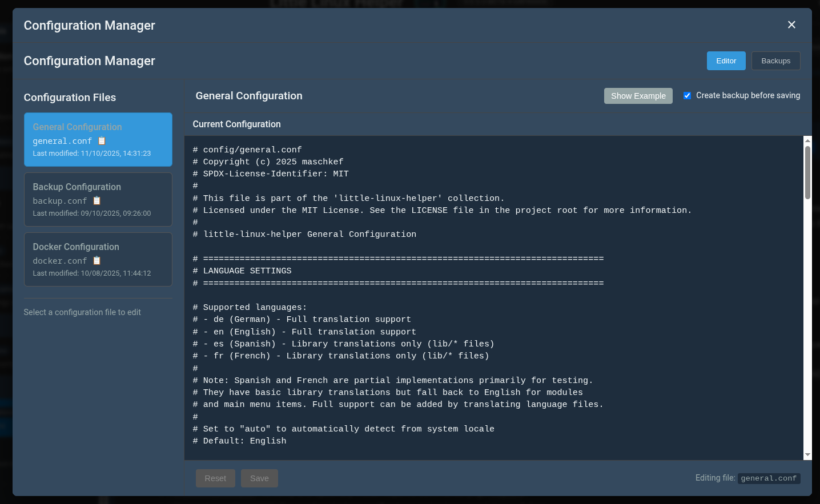Image resolution: width=820 pixels, height=504 pixels.
Task: Click the '# SPDX-License-Identifier: MIT' line
Action: pyautogui.click(x=271, y=174)
